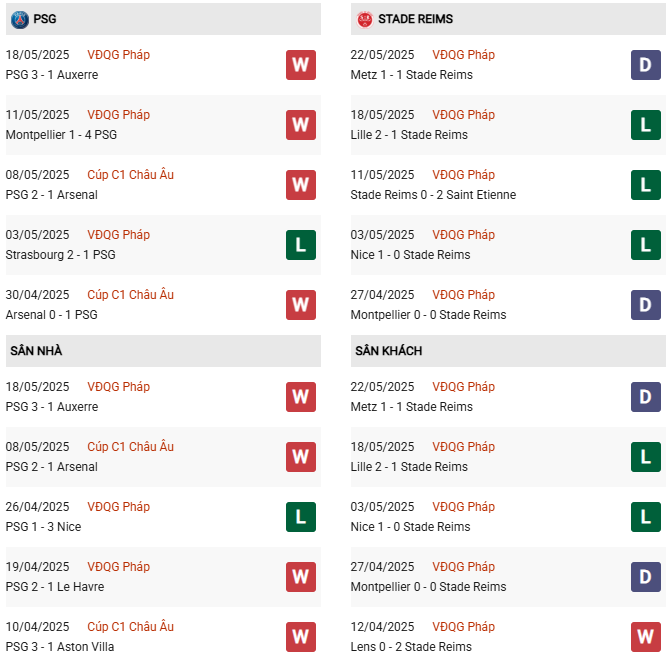Click the Stade Reims club crest icon
Viewport: 666px width, 659px height.
[x=365, y=19]
